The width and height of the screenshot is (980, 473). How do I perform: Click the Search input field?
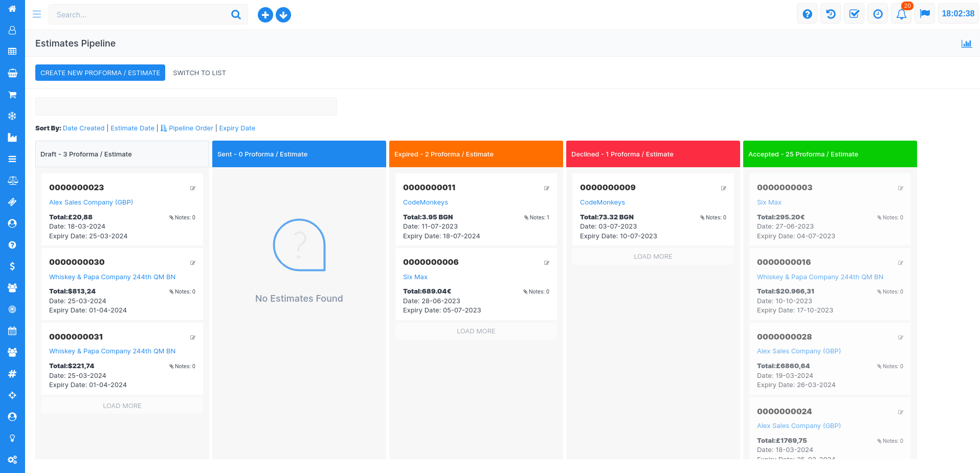141,15
